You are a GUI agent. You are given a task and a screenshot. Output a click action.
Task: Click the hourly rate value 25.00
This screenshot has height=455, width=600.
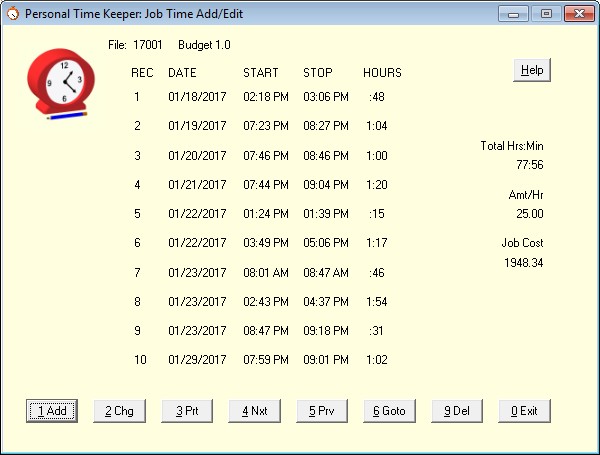(x=530, y=214)
